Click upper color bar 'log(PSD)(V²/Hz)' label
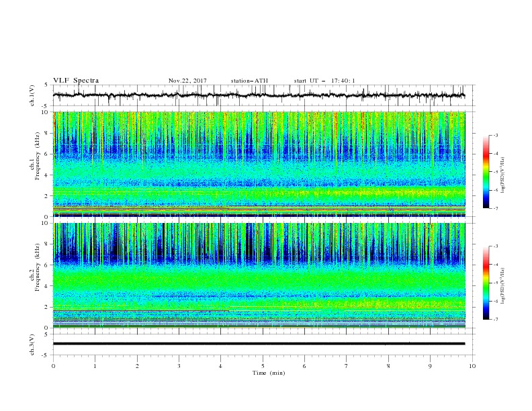The height and width of the screenshot is (411, 532). click(502, 175)
